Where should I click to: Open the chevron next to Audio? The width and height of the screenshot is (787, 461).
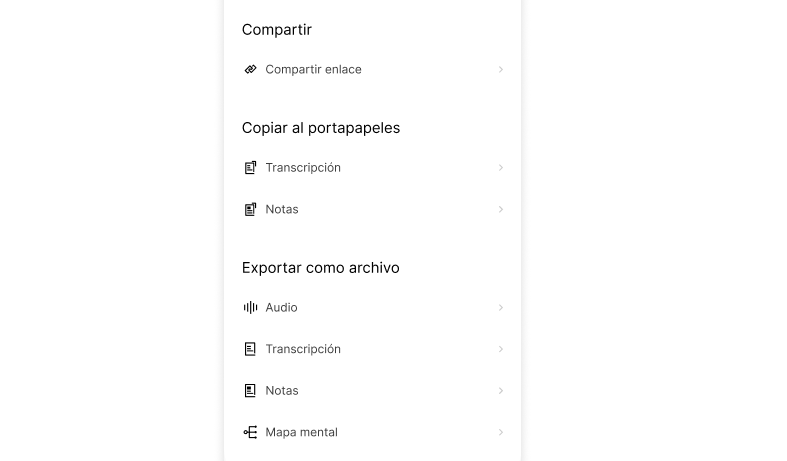click(501, 308)
